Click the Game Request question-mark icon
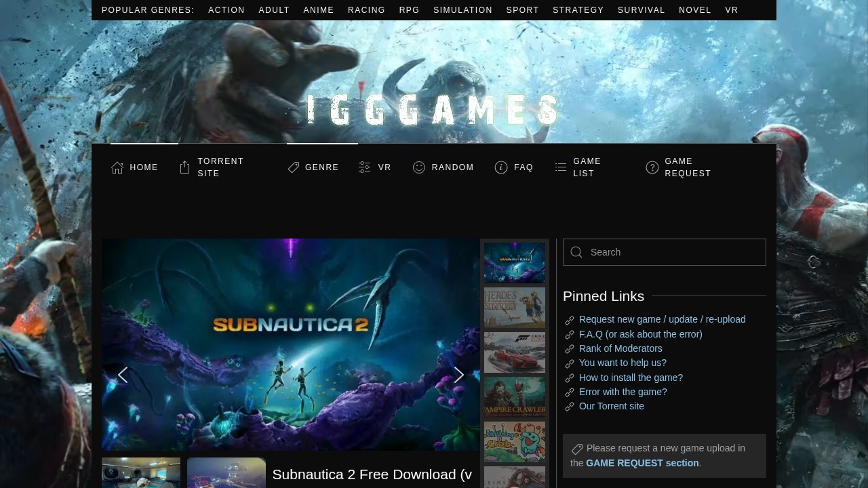The height and width of the screenshot is (488, 868). pos(652,167)
